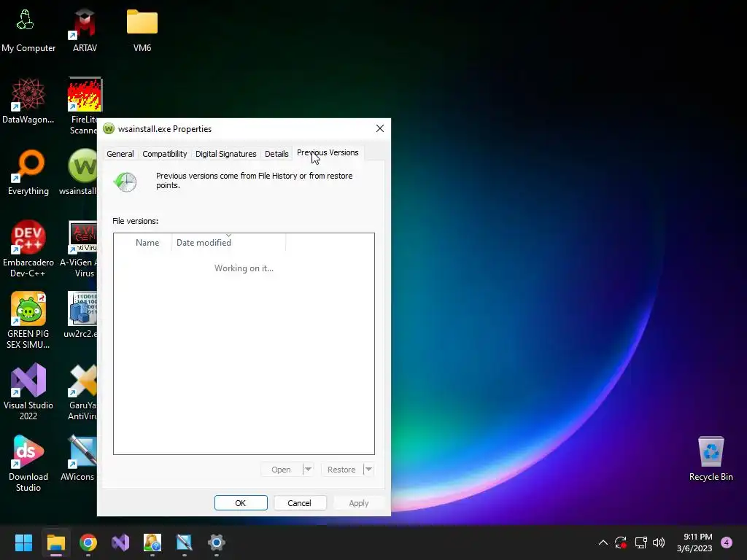This screenshot has height=560, width=747.
Task: Sort by the Name column header
Action: 147,242
